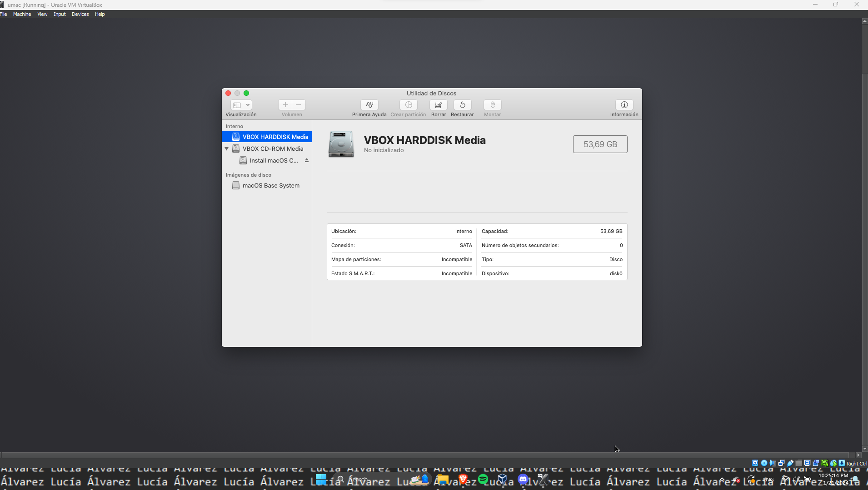Open the VirtualBox Machine menu

[x=22, y=14]
